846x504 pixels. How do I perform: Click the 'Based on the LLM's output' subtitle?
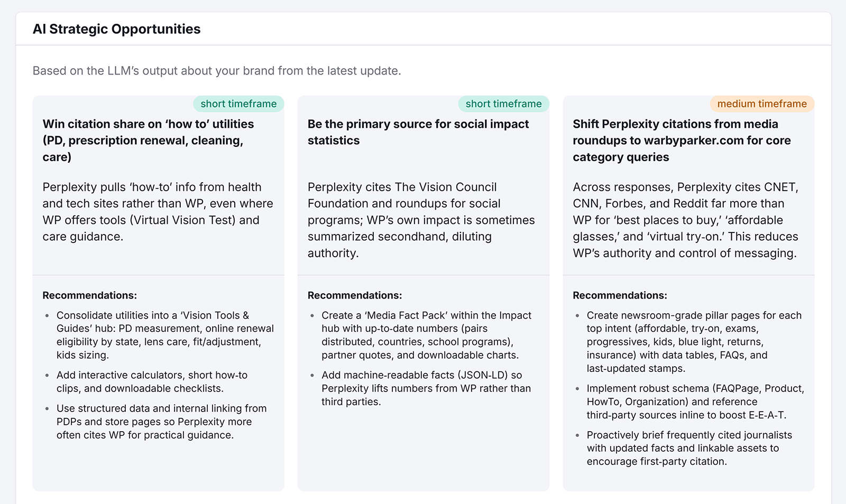(217, 70)
